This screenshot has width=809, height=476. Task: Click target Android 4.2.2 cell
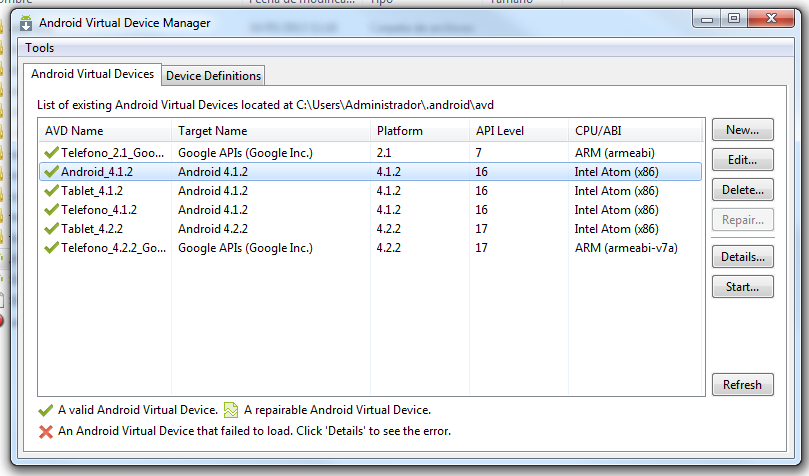(213, 228)
